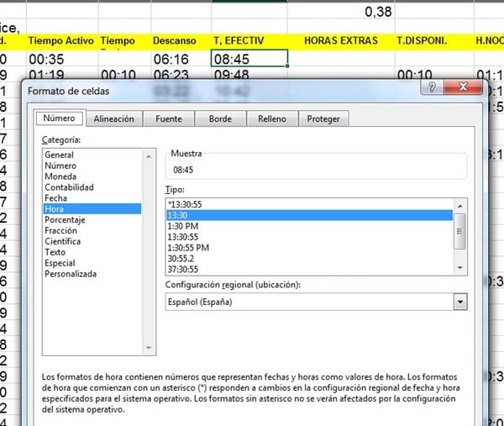Select Científica category
Viewport: 504px width, 426px height.
pyautogui.click(x=92, y=241)
